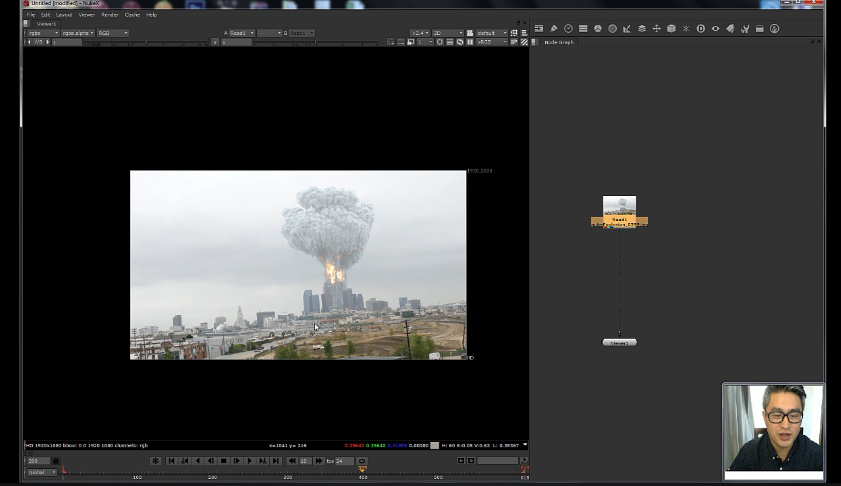Switch to the Node Graph tab

[x=559, y=42]
